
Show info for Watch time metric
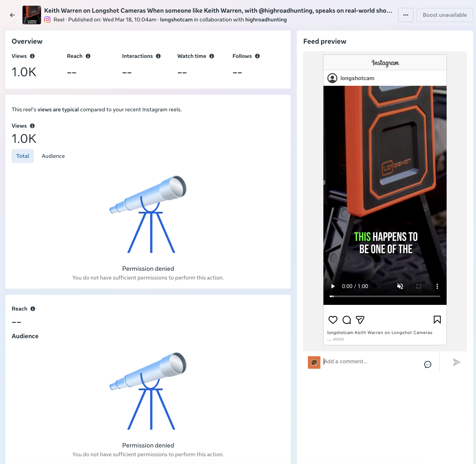click(212, 56)
